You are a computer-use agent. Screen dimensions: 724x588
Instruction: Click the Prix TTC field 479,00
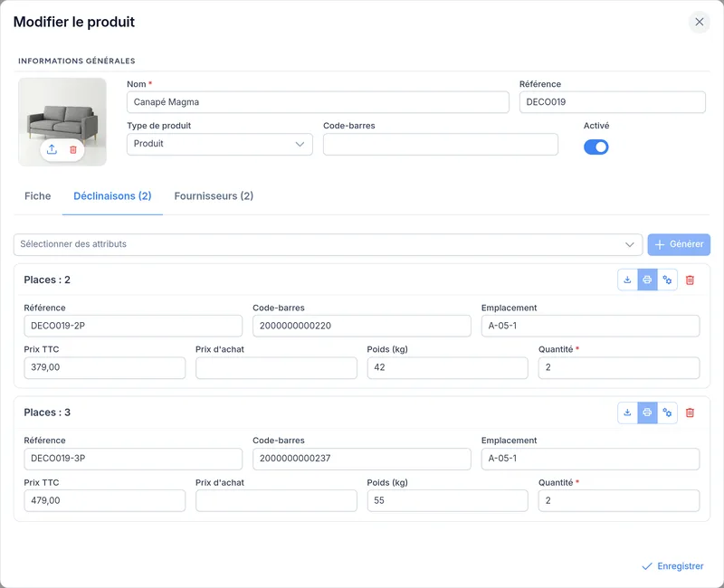point(104,501)
